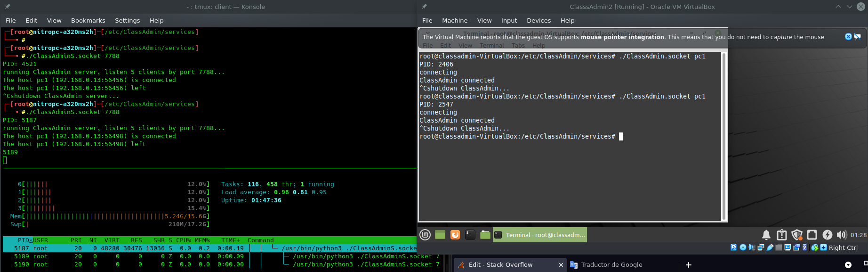Click VirtualBox keyboard capture arrow indicator
The image size is (868, 272).
(x=823, y=247)
